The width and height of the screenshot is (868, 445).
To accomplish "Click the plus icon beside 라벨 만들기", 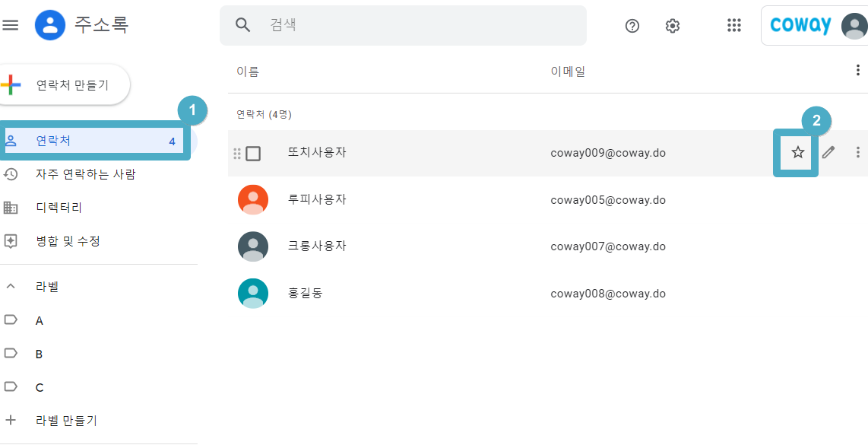I will 11,420.
